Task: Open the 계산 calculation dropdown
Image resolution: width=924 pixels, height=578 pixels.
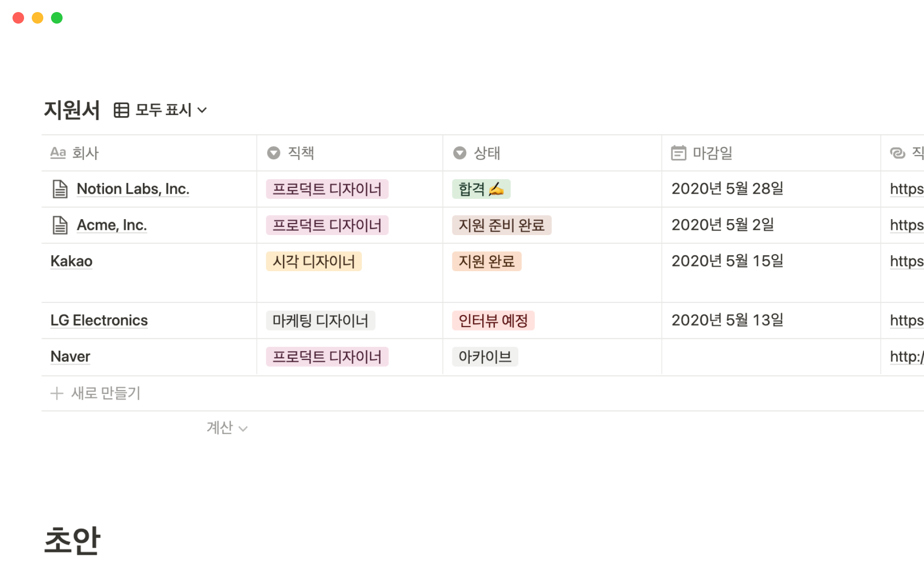Action: (x=227, y=428)
